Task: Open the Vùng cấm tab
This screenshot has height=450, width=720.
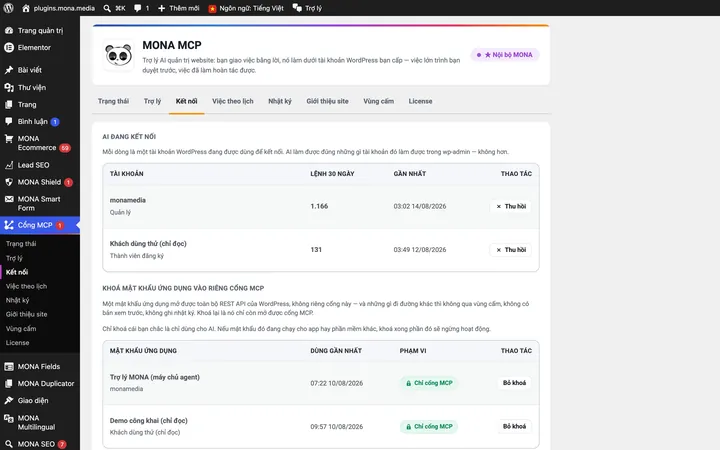Action: tap(378, 101)
